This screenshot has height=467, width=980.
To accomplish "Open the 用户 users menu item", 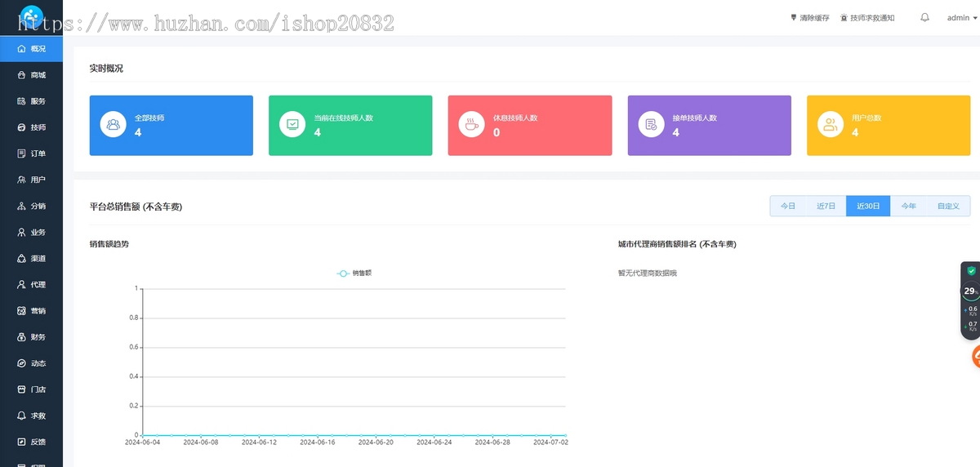I will pyautogui.click(x=31, y=180).
